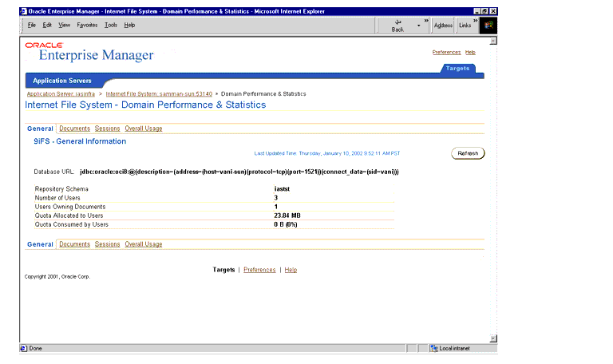Click the Address bar label
The height and width of the screenshot is (364, 613).
point(443,26)
